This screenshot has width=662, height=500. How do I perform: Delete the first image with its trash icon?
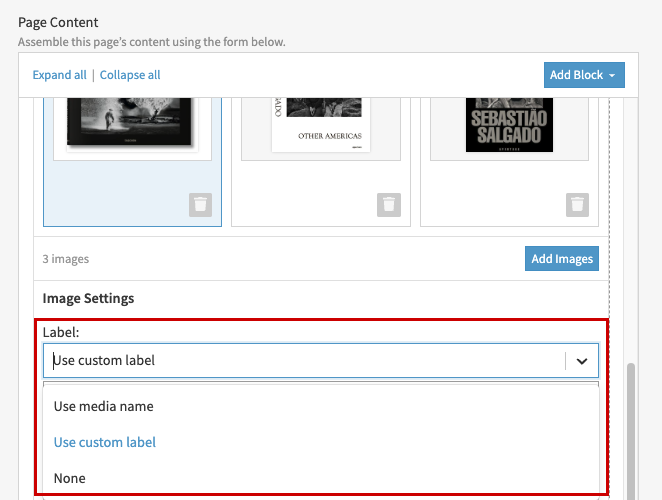[200, 205]
